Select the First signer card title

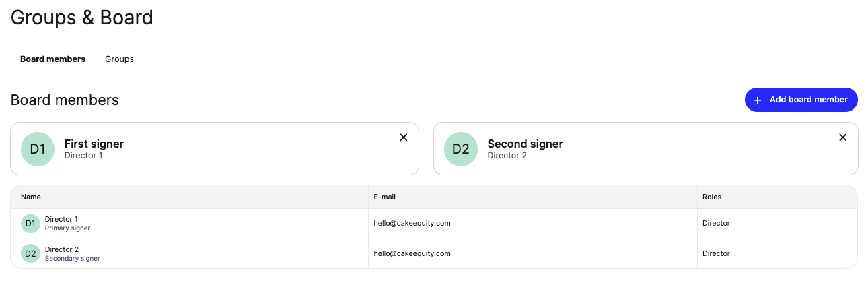pyautogui.click(x=94, y=144)
